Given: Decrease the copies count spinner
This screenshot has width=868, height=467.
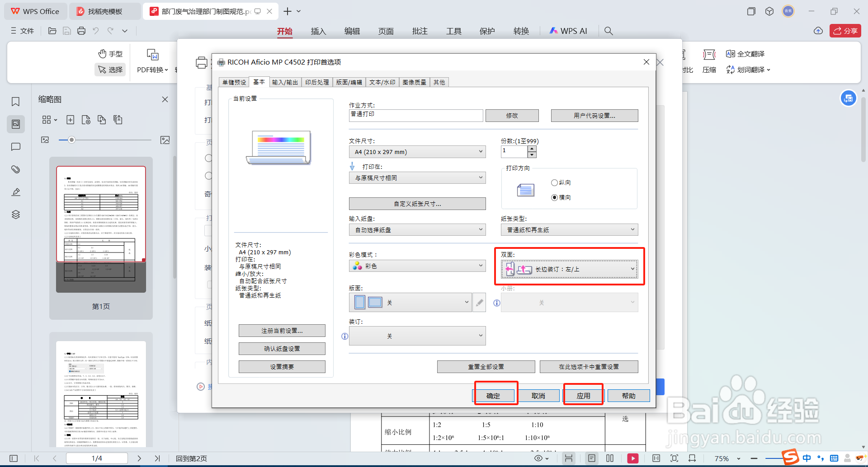Looking at the screenshot, I should (x=532, y=155).
